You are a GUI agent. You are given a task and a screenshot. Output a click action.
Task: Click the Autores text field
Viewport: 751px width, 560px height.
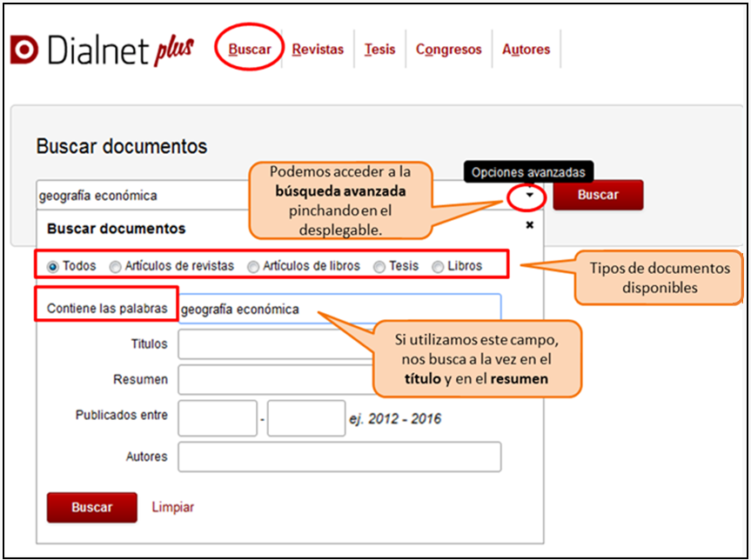click(339, 457)
